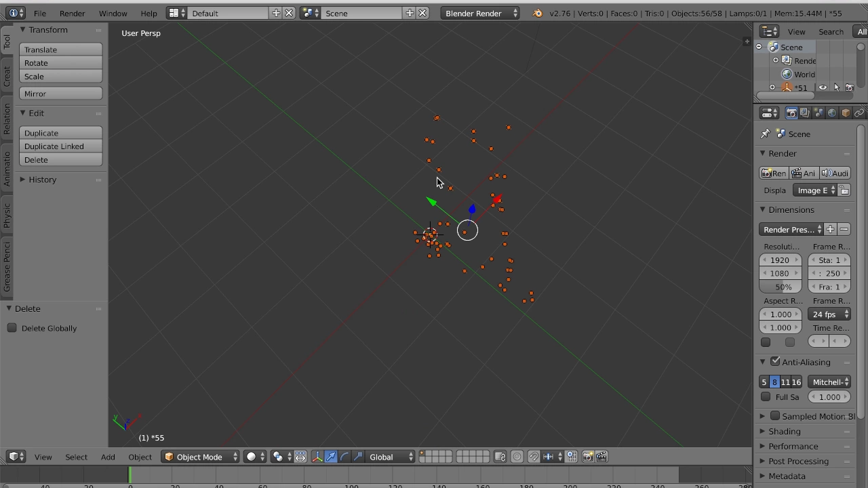Image resolution: width=868 pixels, height=488 pixels.
Task: Enable the Delete Globally checkbox
Action: pyautogui.click(x=12, y=328)
